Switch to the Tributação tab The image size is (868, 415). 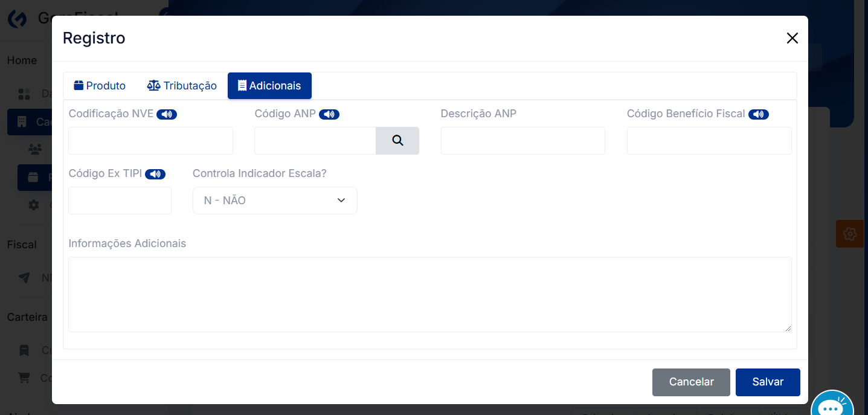point(182,86)
